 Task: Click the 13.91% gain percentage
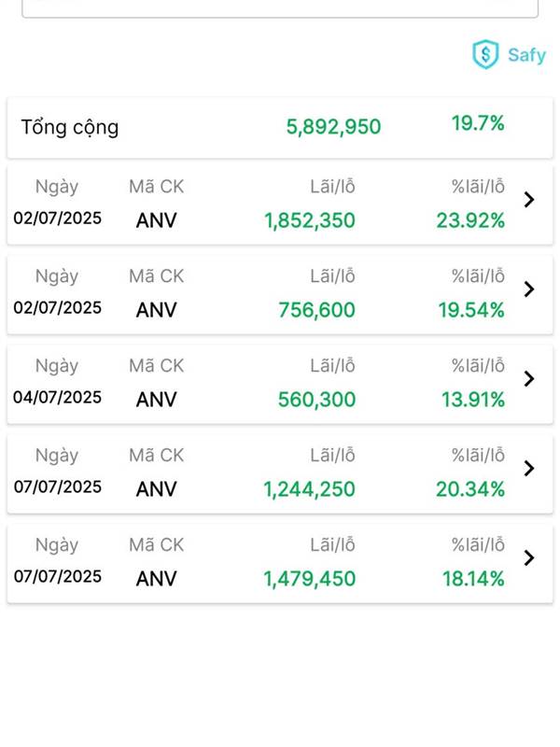click(x=472, y=401)
